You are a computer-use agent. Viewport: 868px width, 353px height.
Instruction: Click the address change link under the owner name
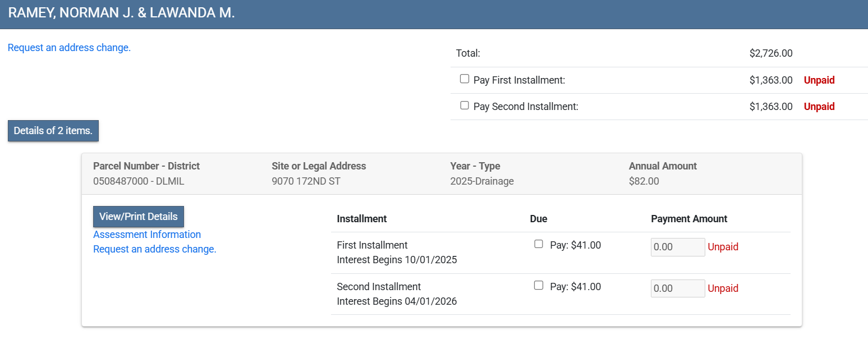pos(69,48)
